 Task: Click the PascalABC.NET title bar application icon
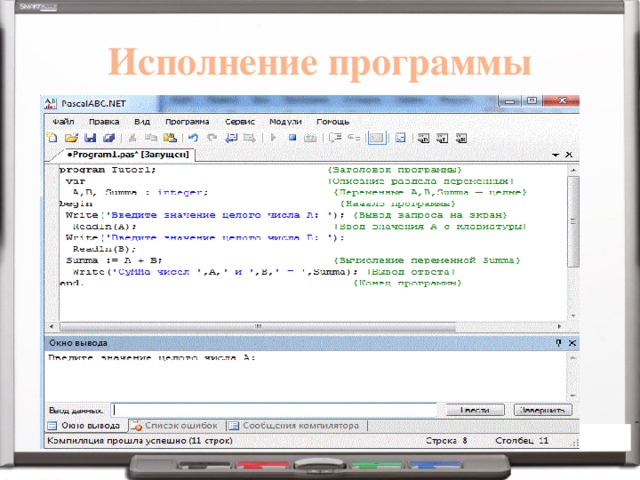[x=51, y=104]
